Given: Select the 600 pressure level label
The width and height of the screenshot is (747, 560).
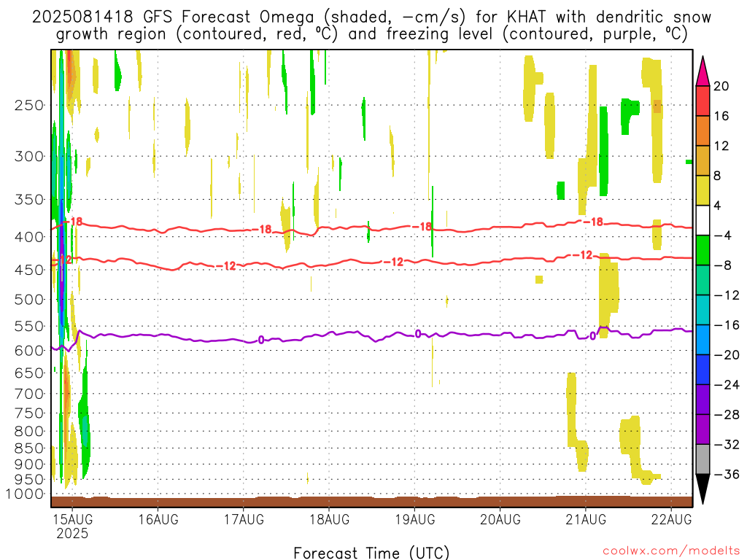Looking at the screenshot, I should click(x=29, y=351).
